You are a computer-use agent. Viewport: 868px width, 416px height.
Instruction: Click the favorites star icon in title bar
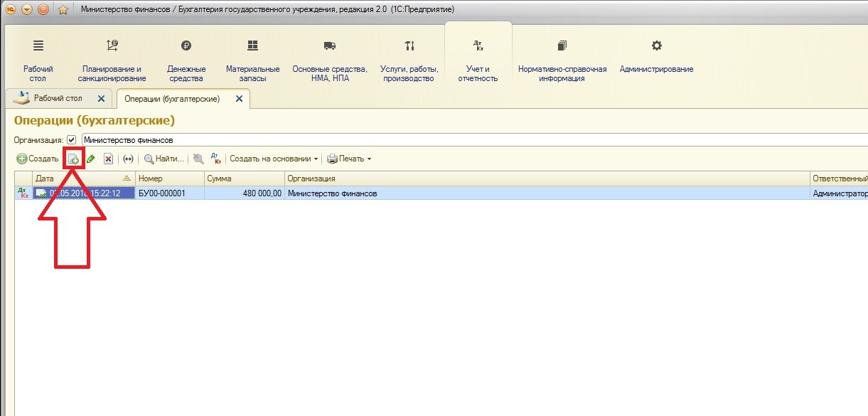[x=63, y=10]
